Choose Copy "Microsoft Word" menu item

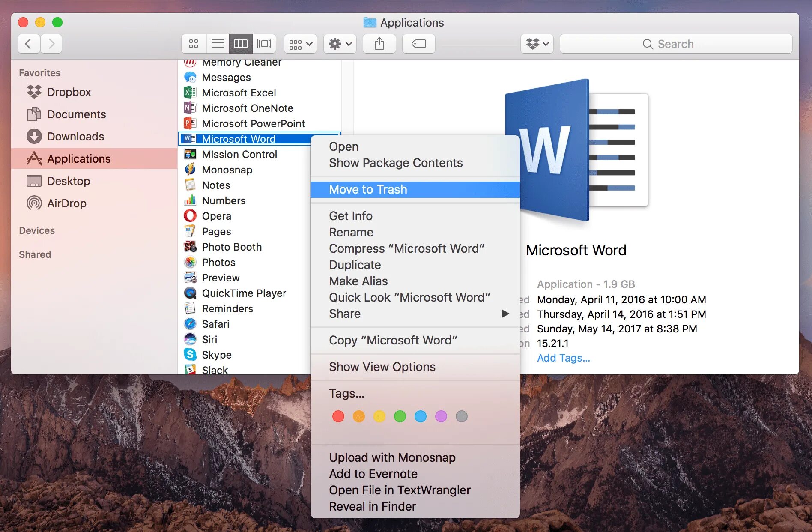415,341
